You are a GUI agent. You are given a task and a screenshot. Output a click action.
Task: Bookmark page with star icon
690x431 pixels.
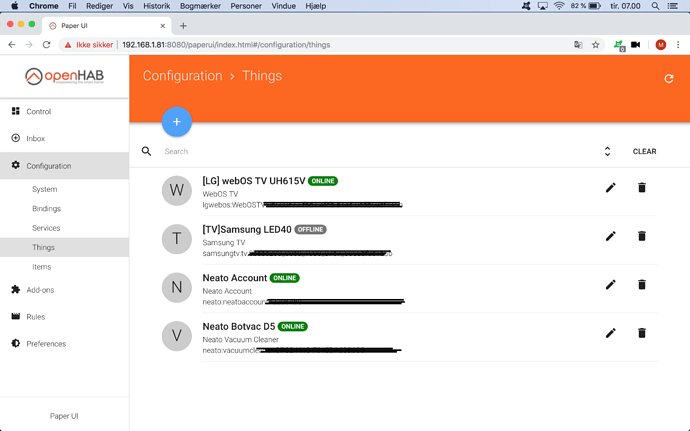pyautogui.click(x=595, y=44)
